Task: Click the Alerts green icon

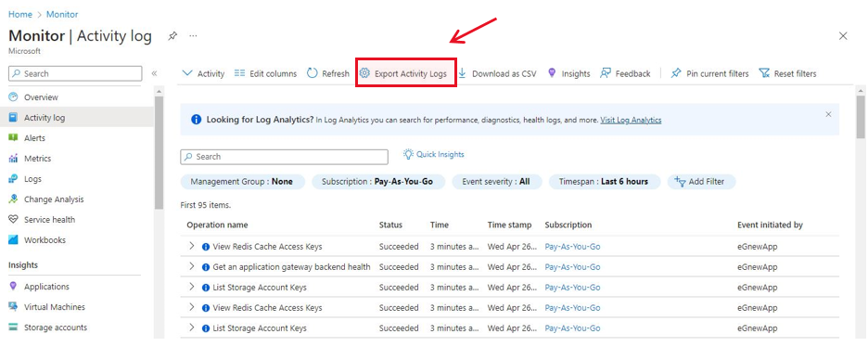Action: (13, 138)
